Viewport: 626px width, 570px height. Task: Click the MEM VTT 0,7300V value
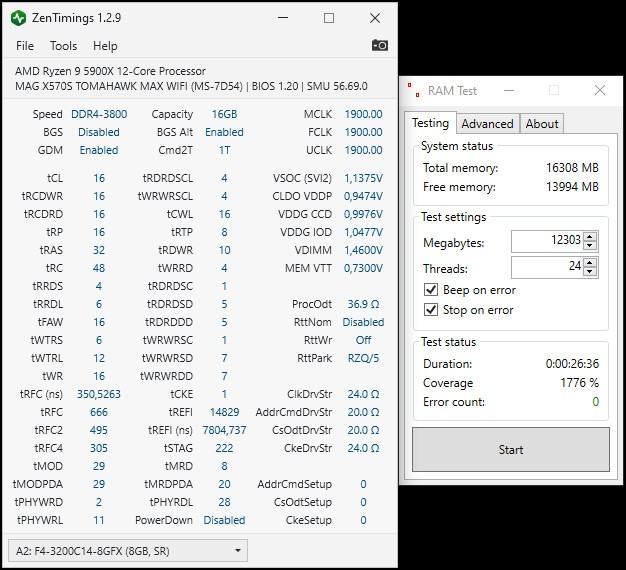coord(363,268)
